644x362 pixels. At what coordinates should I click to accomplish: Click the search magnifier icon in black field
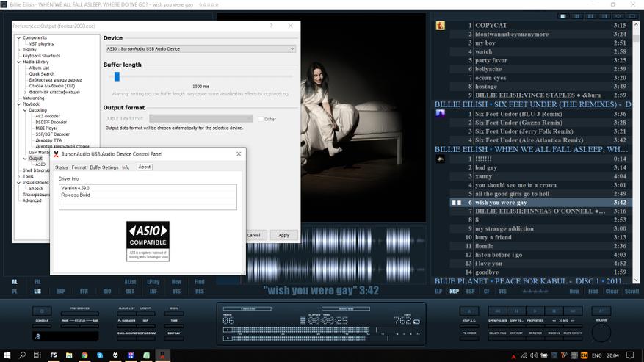click(x=37, y=336)
